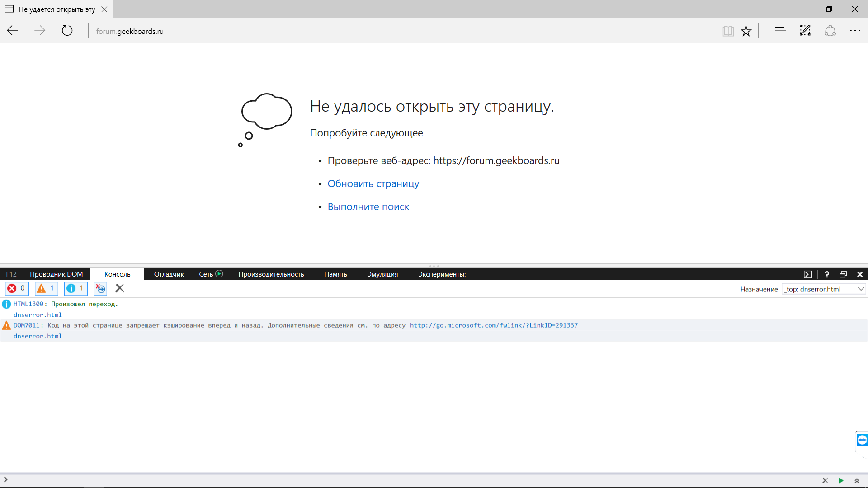Toggle clear-on-navigate console button

100,288
